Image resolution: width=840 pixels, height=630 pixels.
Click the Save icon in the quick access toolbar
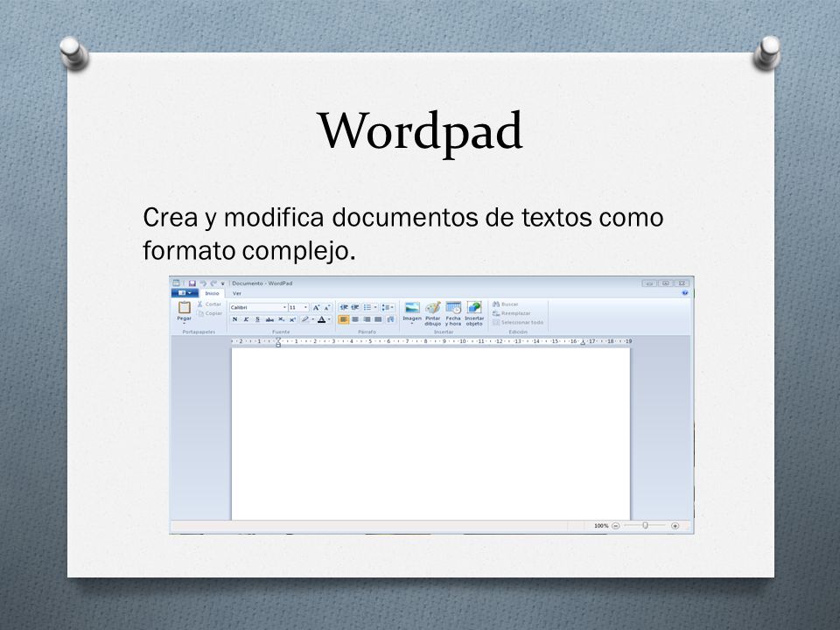[192, 283]
